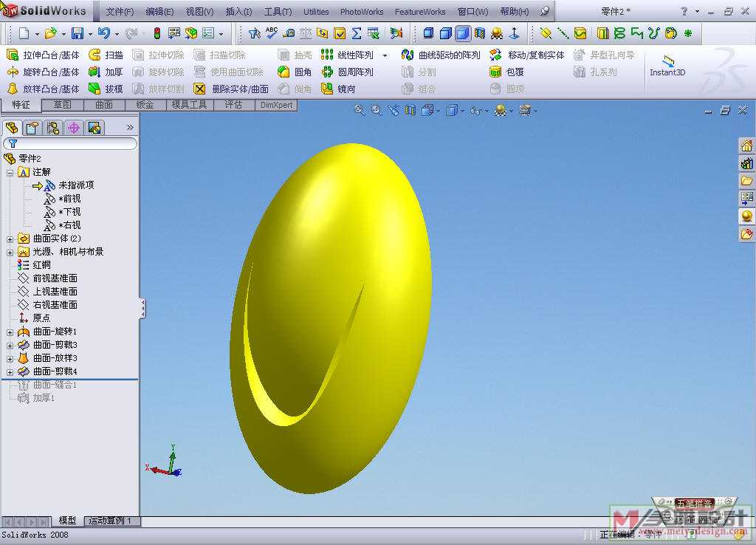Open the File Explorer folder icon in task pane
This screenshot has height=545, width=756.
point(747,181)
